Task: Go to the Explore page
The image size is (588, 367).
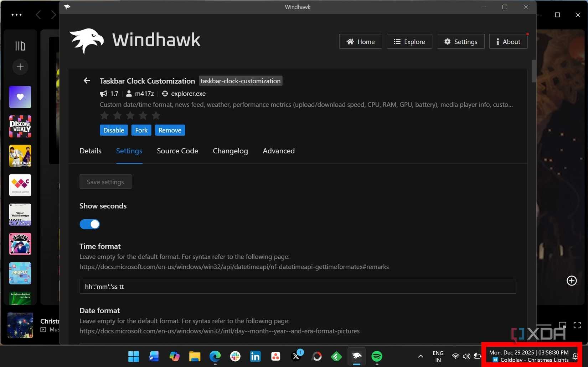Action: coord(409,42)
